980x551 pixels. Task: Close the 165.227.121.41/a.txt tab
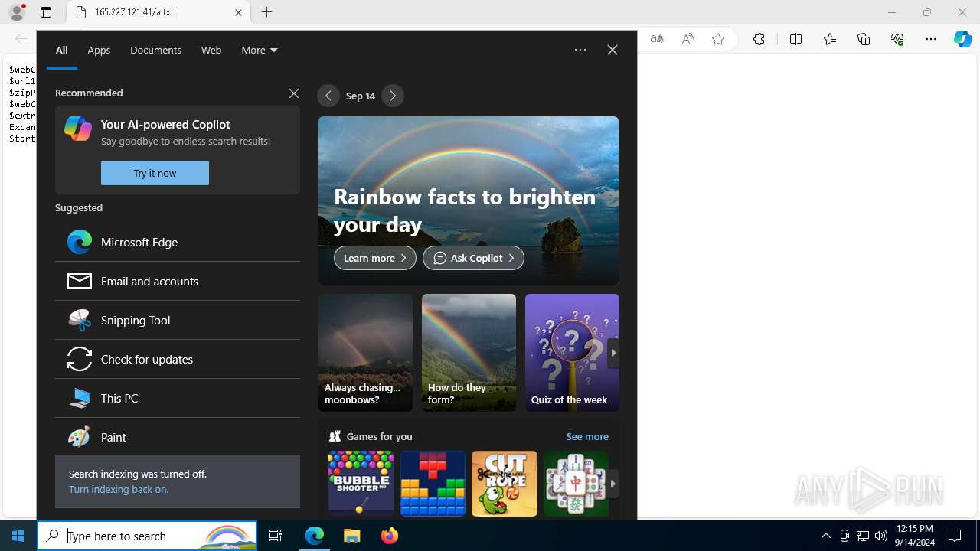(238, 12)
